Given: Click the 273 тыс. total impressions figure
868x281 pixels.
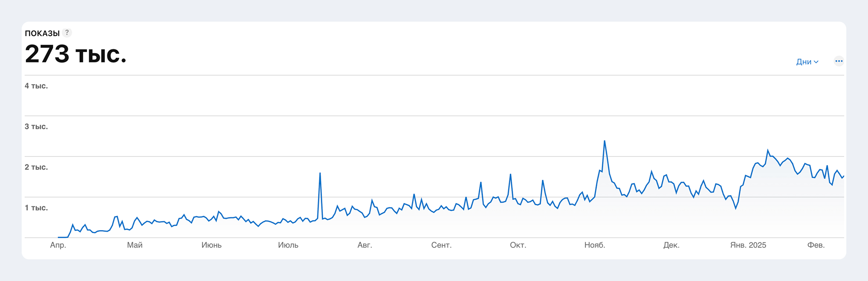Looking at the screenshot, I should (76, 54).
